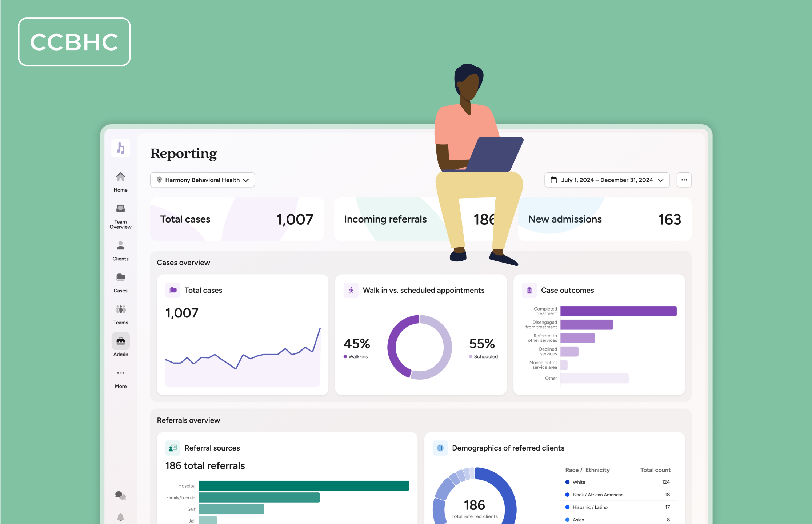
Task: Click the Total cases folder icon
Action: point(173,290)
